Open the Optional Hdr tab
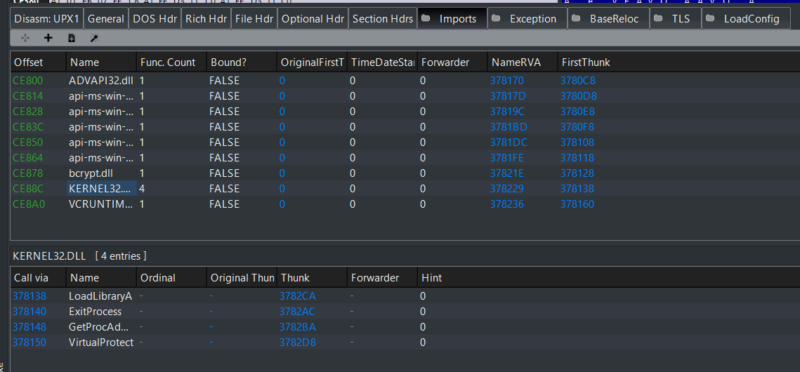The image size is (800, 372). click(x=313, y=19)
